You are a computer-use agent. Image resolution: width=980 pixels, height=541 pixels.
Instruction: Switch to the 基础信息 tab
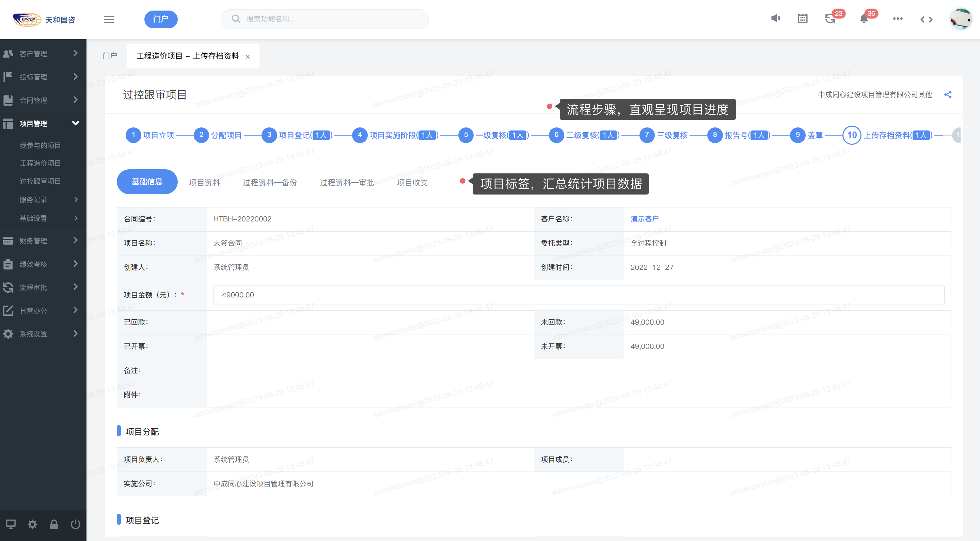[147, 182]
